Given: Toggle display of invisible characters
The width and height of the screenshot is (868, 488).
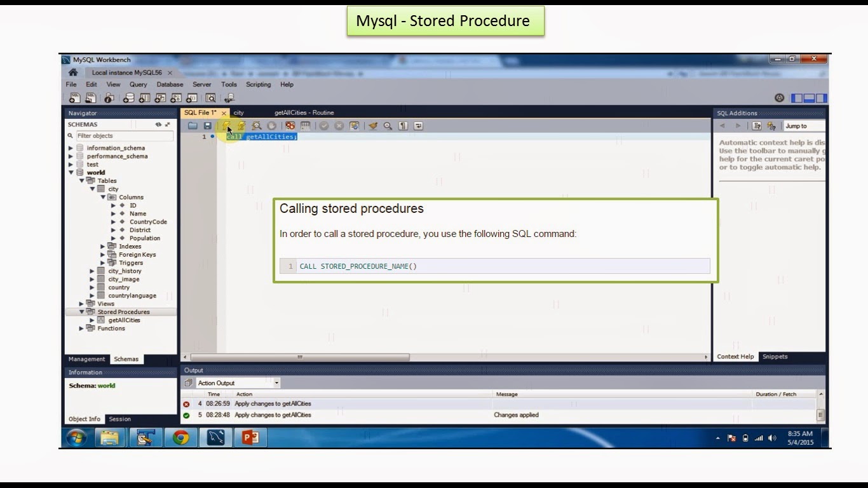Looking at the screenshot, I should tap(403, 126).
